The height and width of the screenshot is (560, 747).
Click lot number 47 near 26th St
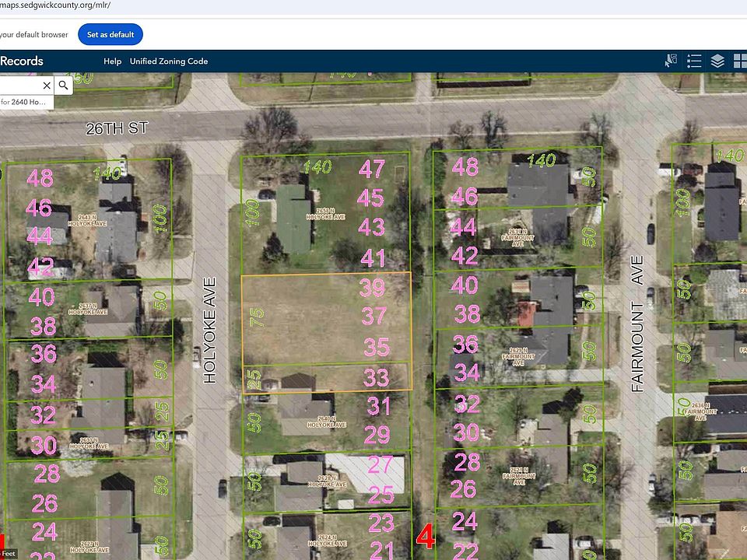[x=372, y=169]
